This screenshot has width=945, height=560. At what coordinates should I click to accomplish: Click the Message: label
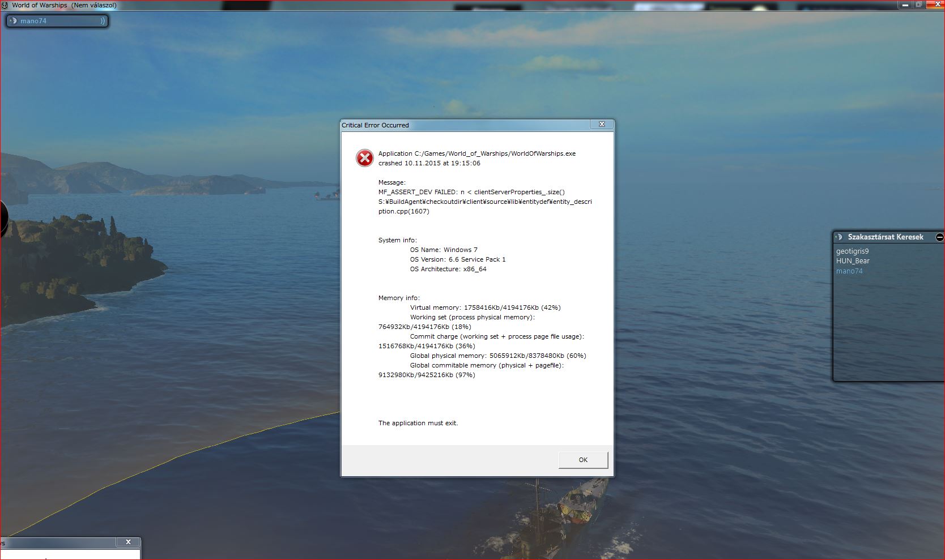[392, 182]
